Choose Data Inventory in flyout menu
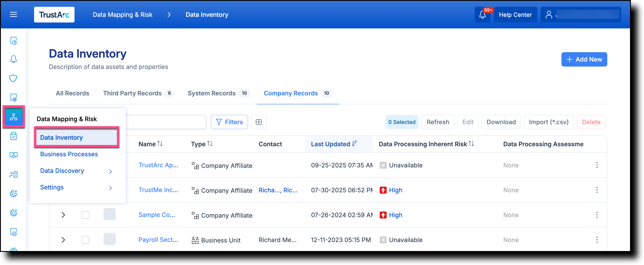The image size is (644, 265). (x=76, y=138)
